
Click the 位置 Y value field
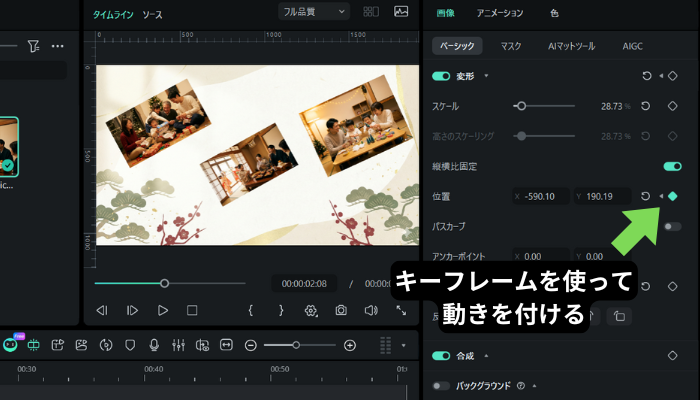pos(602,196)
